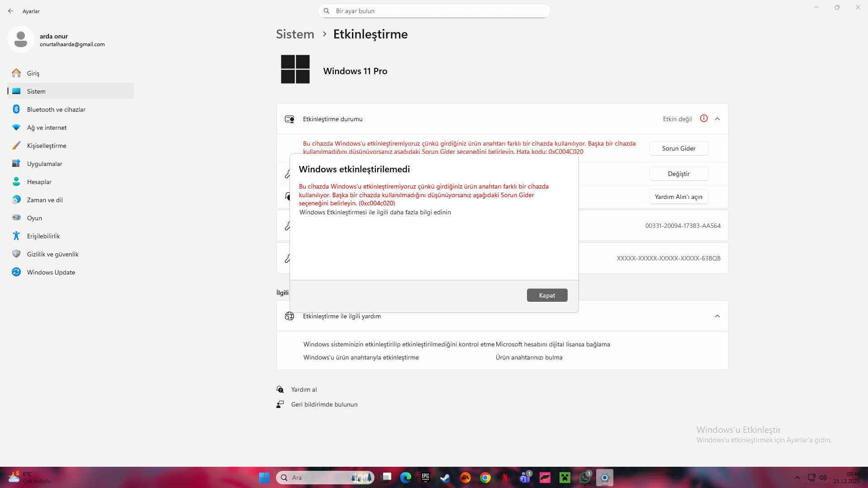
Task: Collapse the Etkinleştirme durumu section
Action: pyautogui.click(x=717, y=119)
